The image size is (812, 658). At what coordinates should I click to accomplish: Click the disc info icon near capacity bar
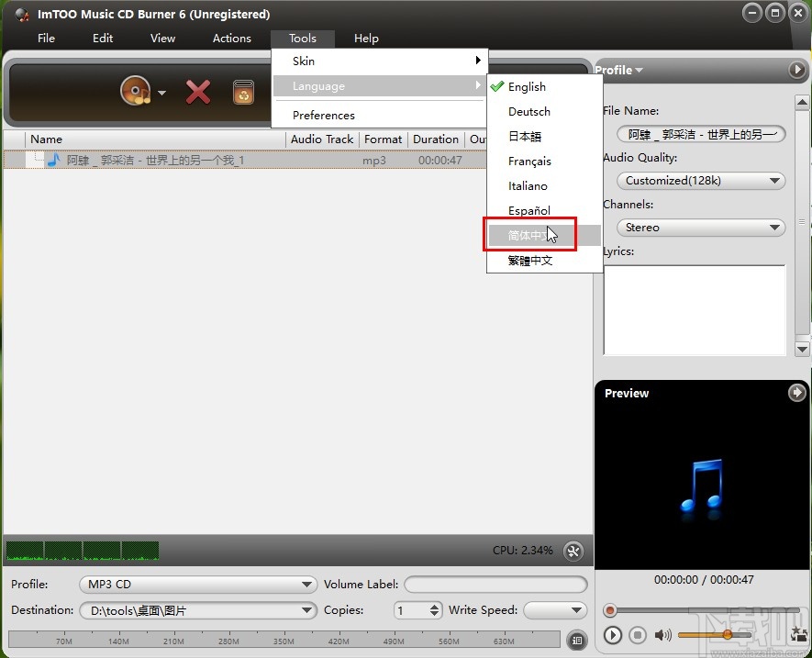click(577, 640)
